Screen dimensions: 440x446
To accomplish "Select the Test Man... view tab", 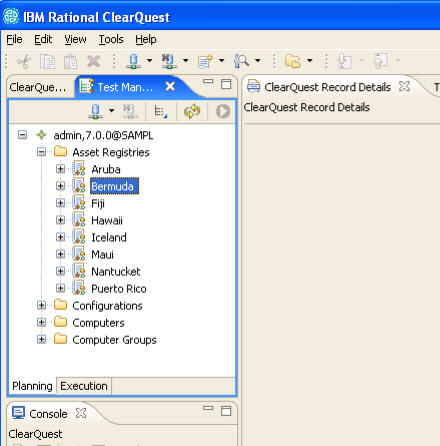I will point(125,87).
